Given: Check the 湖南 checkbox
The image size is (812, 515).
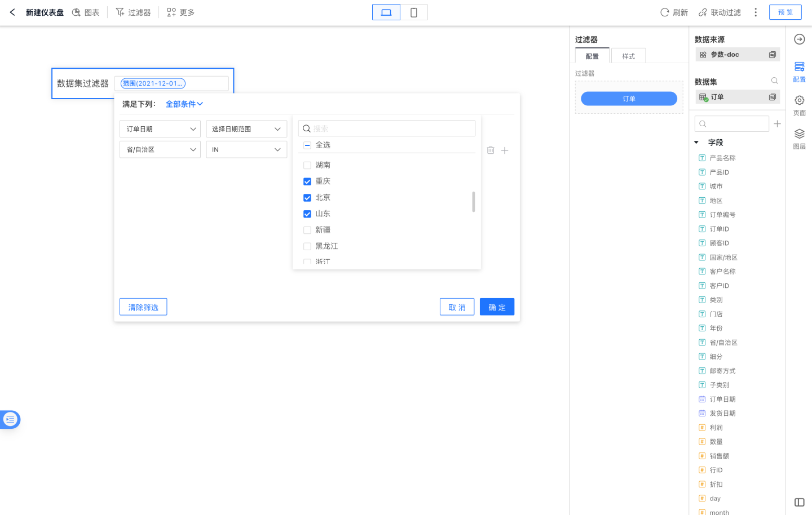Looking at the screenshot, I should 307,166.
